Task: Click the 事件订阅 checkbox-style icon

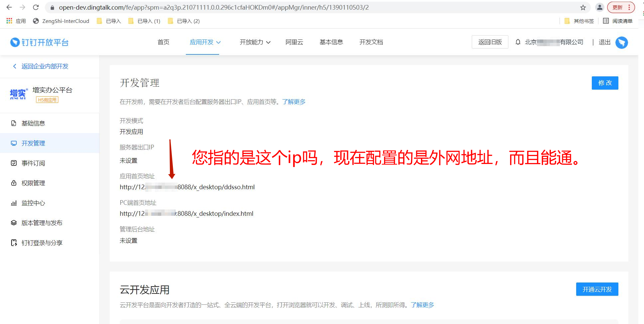Action: tap(14, 163)
